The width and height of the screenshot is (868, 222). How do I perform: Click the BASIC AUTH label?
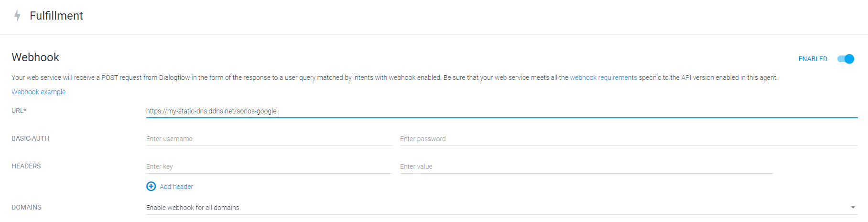(x=30, y=138)
